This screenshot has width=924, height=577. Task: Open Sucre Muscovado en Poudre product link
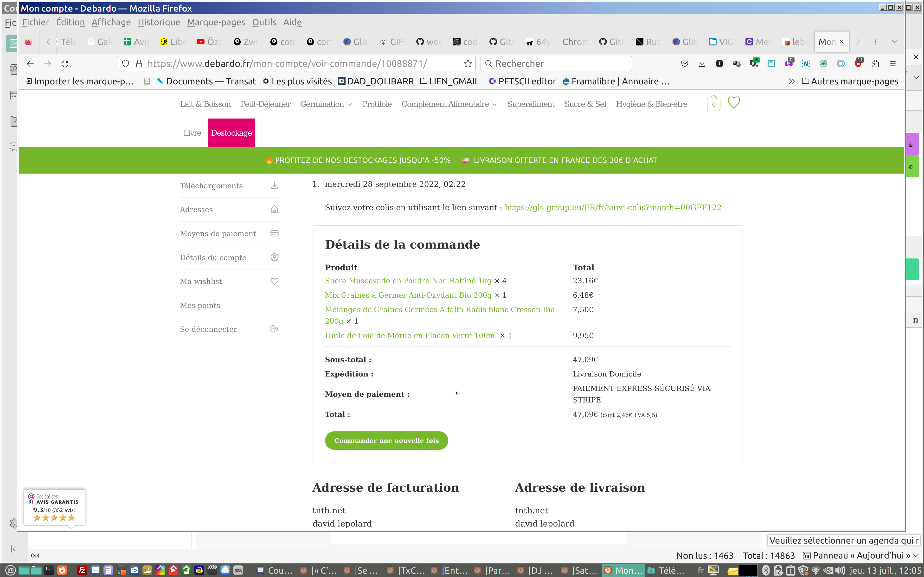[x=408, y=281]
